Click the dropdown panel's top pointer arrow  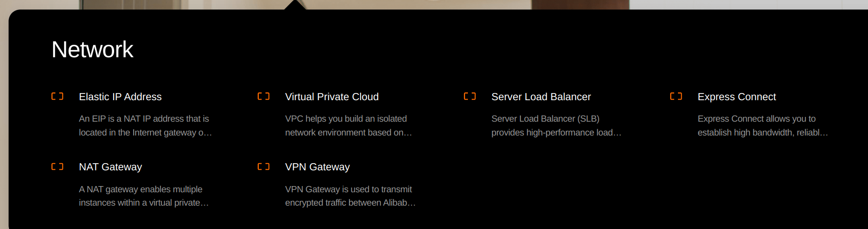pyautogui.click(x=295, y=5)
